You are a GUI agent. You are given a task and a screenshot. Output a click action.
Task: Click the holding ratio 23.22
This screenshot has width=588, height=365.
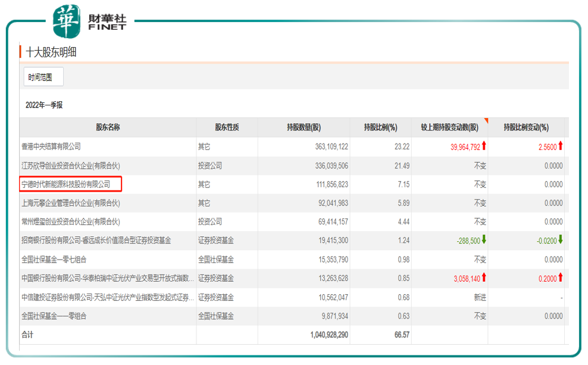click(x=402, y=146)
